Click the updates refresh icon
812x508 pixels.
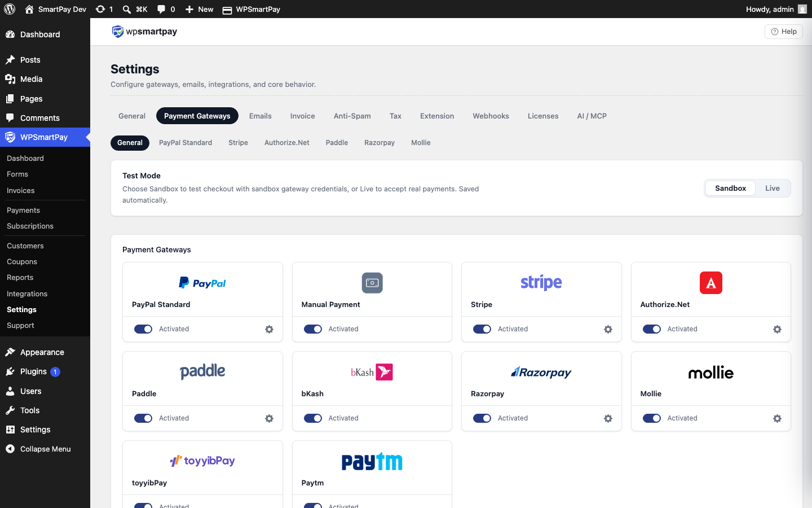click(x=100, y=9)
